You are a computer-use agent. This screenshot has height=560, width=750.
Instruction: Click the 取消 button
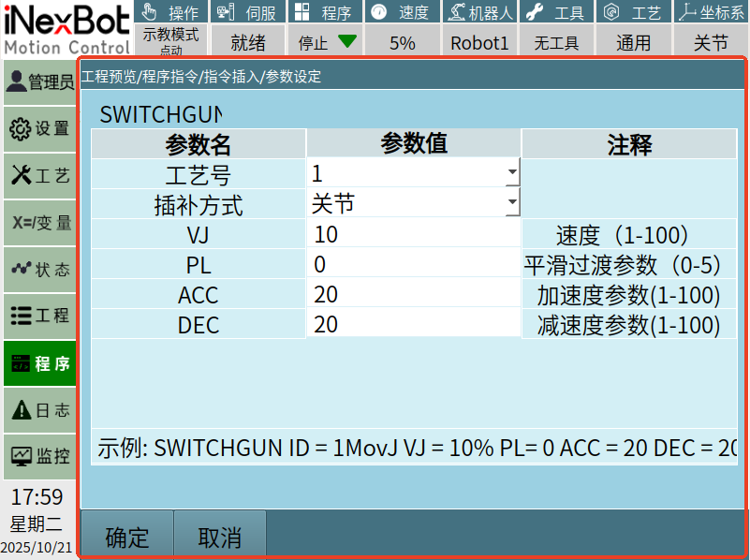click(x=220, y=536)
